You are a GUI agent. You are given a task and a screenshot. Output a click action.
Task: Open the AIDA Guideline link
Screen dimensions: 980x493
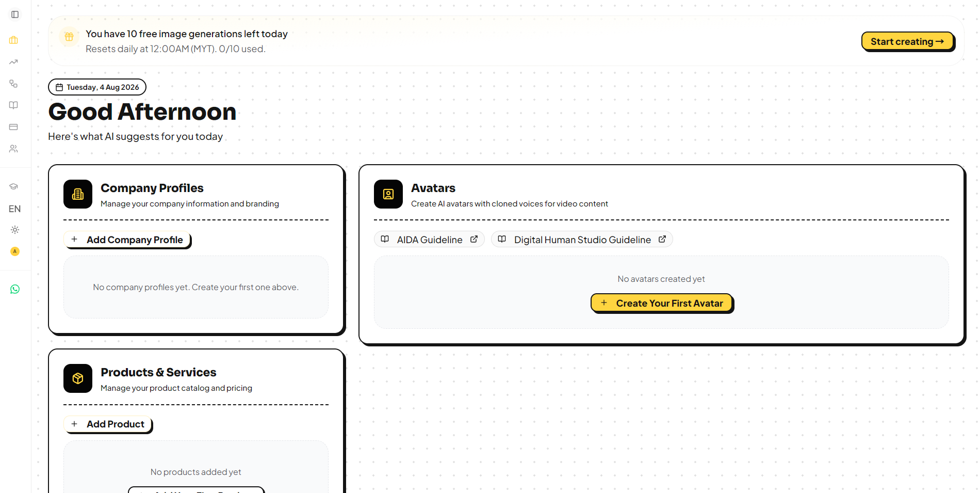[429, 240]
